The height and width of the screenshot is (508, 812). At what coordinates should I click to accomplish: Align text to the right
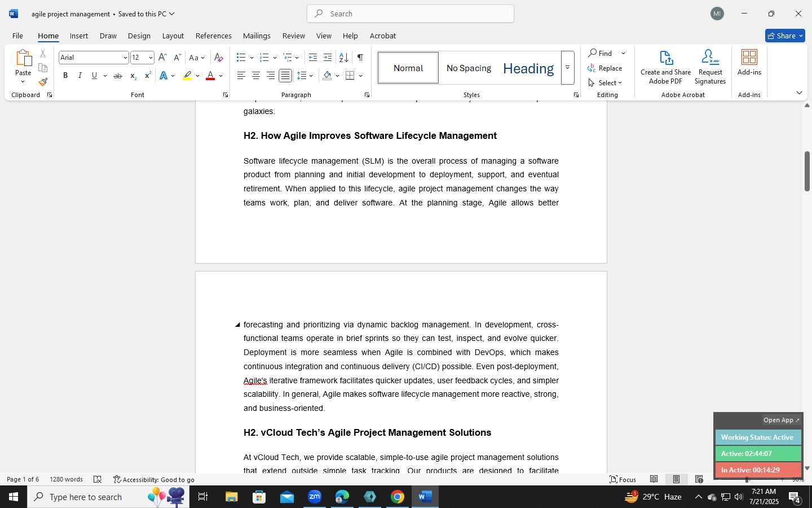pos(271,76)
